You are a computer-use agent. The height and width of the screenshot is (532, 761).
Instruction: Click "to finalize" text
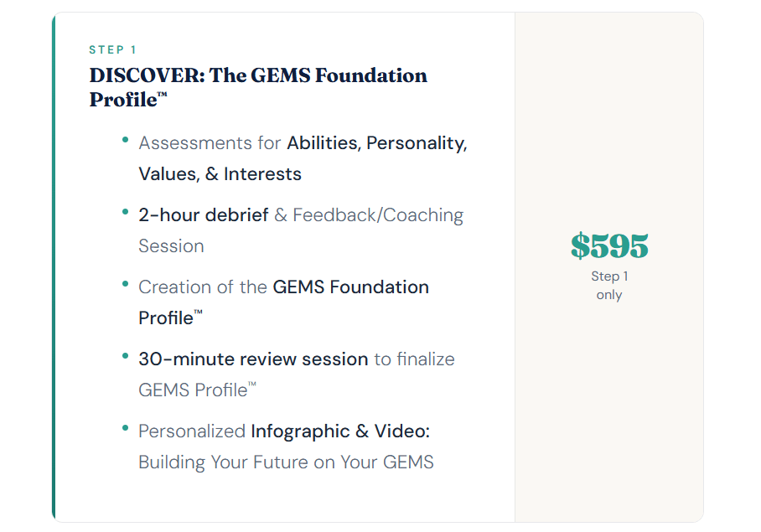(414, 359)
